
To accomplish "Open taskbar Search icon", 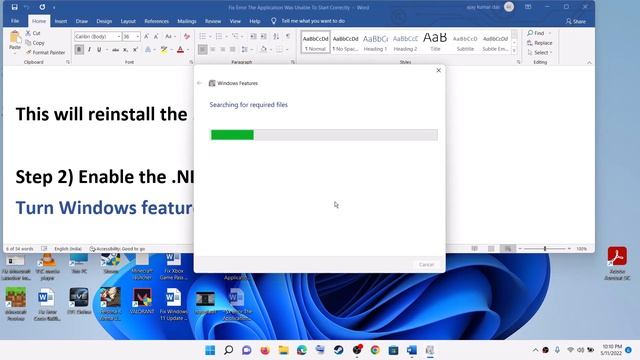I will (x=229, y=350).
